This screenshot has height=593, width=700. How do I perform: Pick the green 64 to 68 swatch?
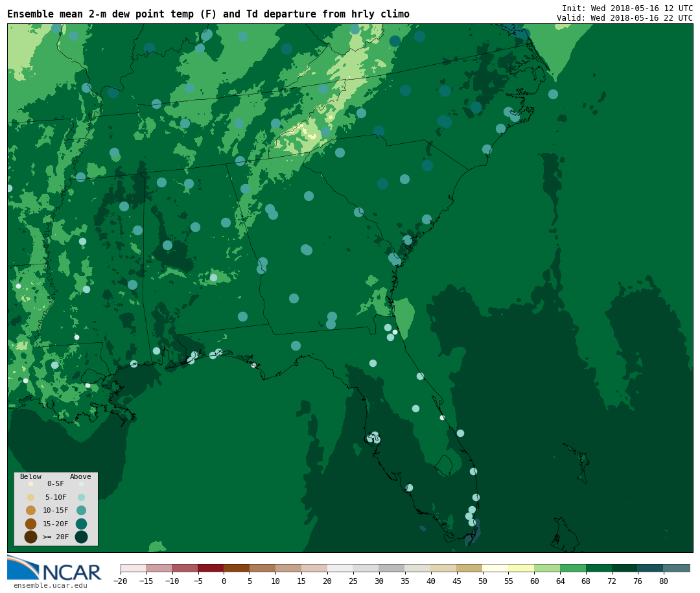tap(574, 568)
